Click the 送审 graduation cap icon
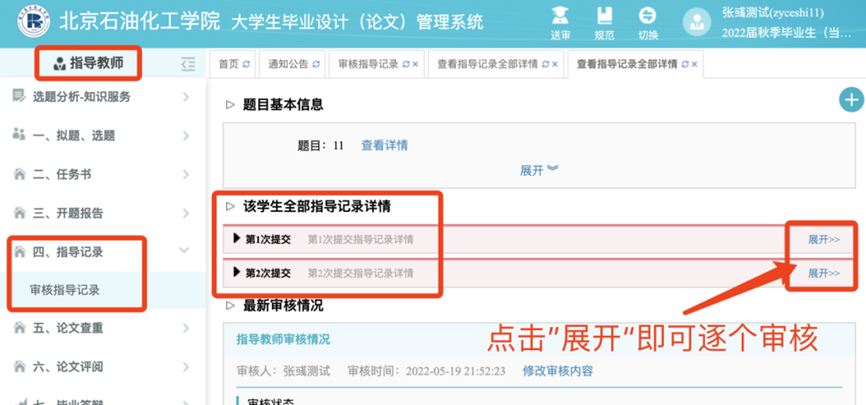 tap(561, 16)
